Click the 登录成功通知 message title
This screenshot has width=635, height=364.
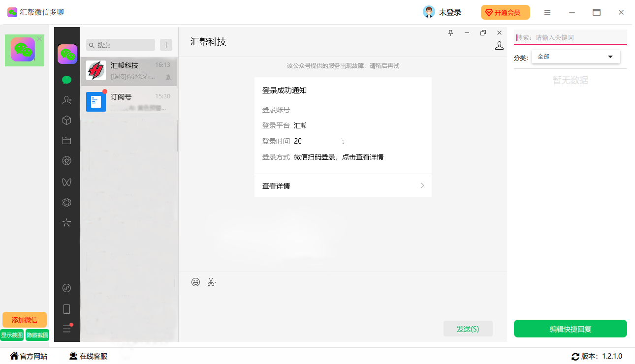(285, 91)
